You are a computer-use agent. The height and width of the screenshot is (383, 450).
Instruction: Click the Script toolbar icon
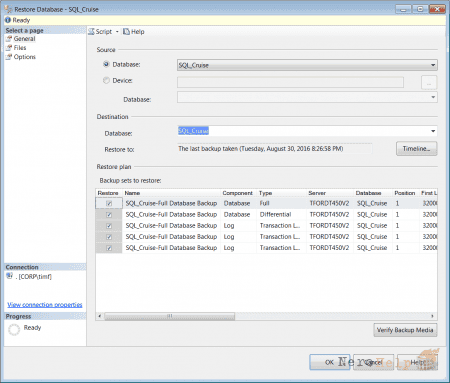(91, 32)
